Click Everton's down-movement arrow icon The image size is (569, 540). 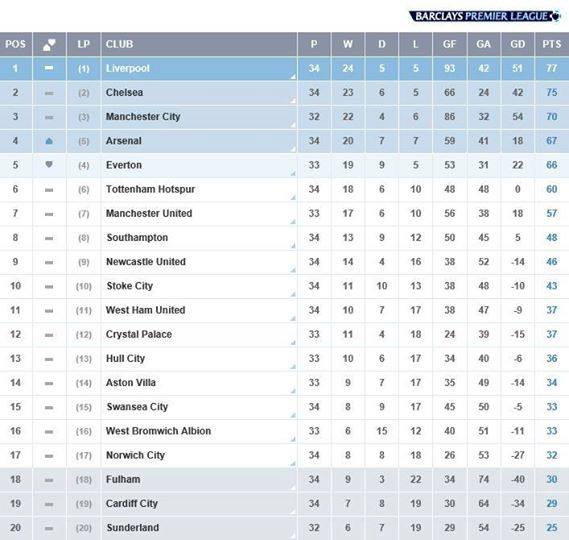coord(49,165)
